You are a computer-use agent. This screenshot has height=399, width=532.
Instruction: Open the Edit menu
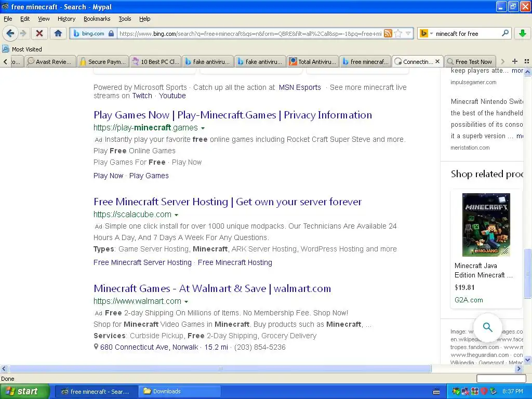click(25, 19)
